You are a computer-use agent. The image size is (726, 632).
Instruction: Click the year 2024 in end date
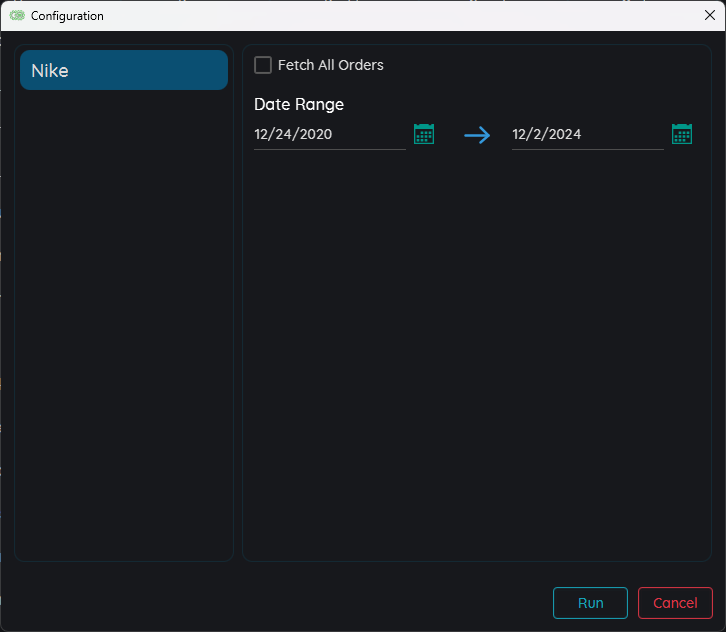click(x=566, y=134)
